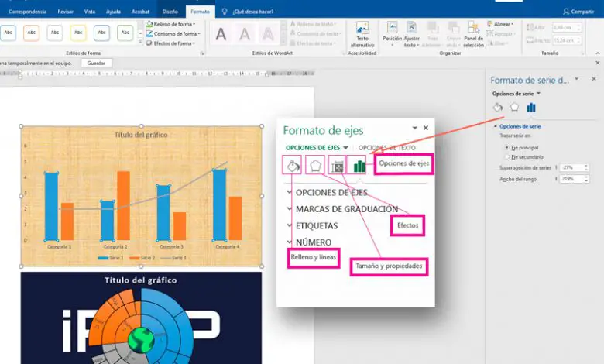Expand the shape styles gallery arrow
Image resolution: width=604 pixels, height=364 pixels.
click(x=140, y=42)
